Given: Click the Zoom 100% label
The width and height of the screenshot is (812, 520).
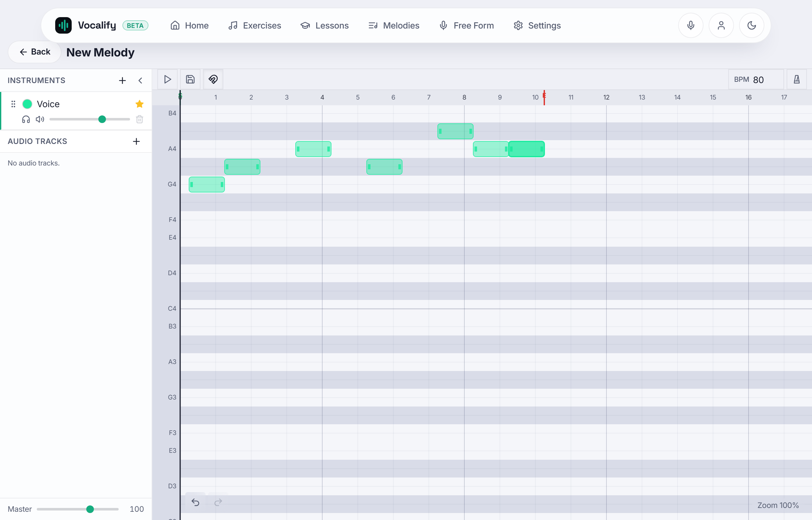Looking at the screenshot, I should point(778,505).
